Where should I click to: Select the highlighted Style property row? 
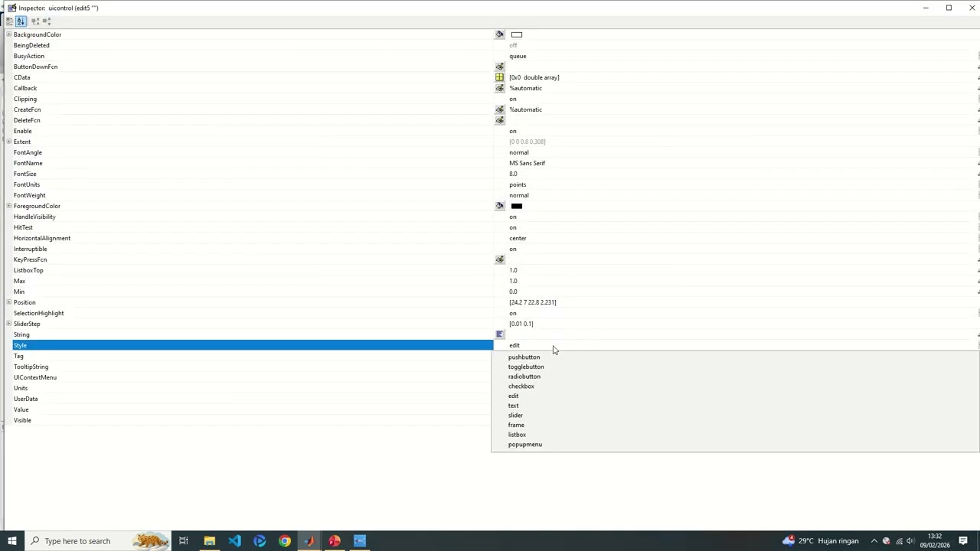[x=253, y=345]
